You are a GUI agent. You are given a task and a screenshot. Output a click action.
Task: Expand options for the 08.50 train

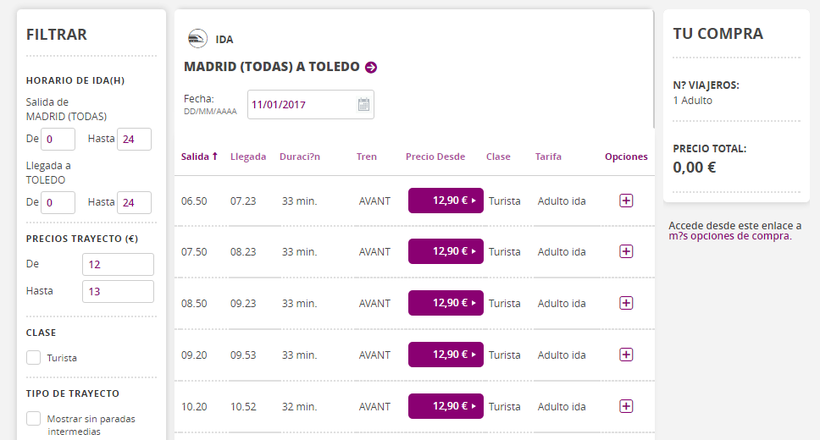tap(626, 303)
